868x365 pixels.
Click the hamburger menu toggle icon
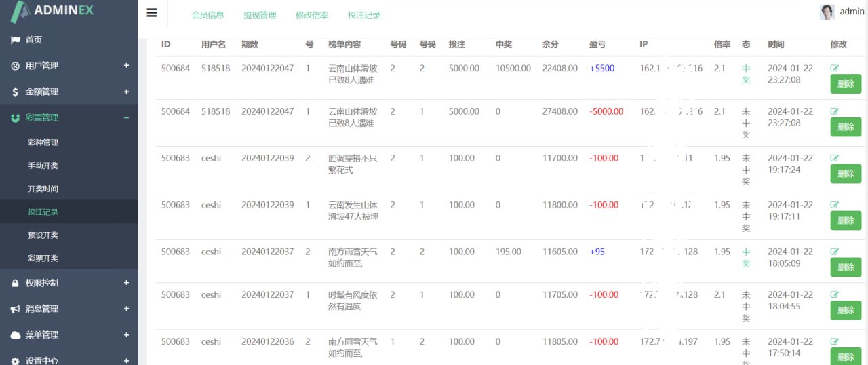[152, 13]
